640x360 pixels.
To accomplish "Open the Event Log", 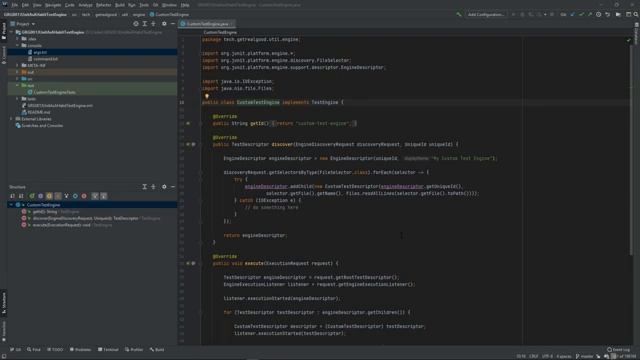I will (x=619, y=350).
